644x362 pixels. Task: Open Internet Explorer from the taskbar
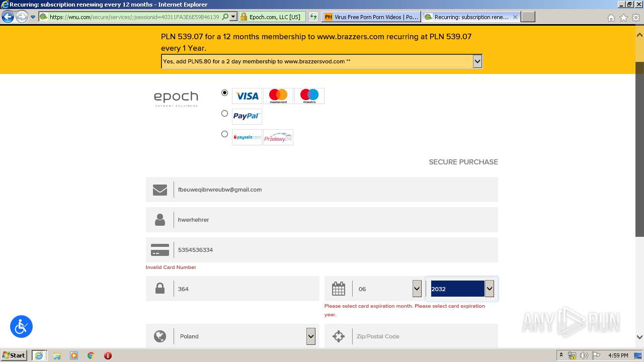click(x=39, y=355)
